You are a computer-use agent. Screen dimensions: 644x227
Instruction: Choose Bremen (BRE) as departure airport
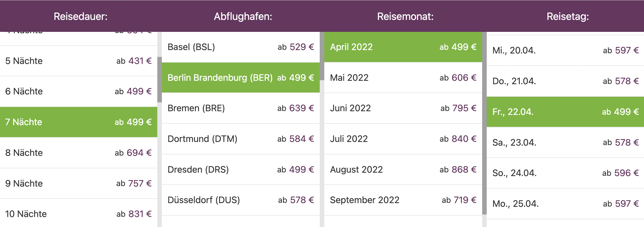[241, 108]
